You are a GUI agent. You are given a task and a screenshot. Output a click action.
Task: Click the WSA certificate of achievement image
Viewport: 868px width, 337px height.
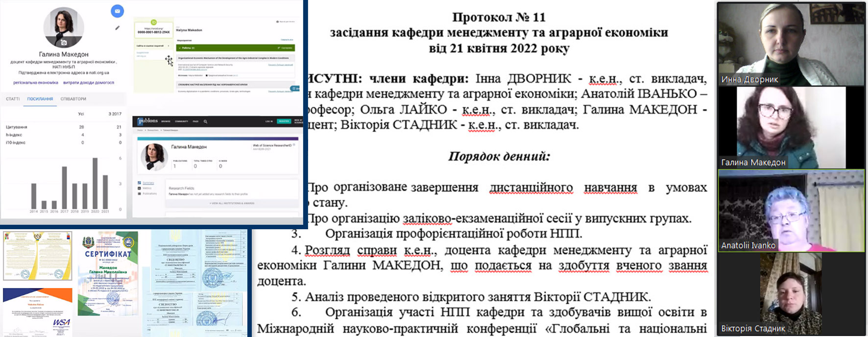click(38, 312)
